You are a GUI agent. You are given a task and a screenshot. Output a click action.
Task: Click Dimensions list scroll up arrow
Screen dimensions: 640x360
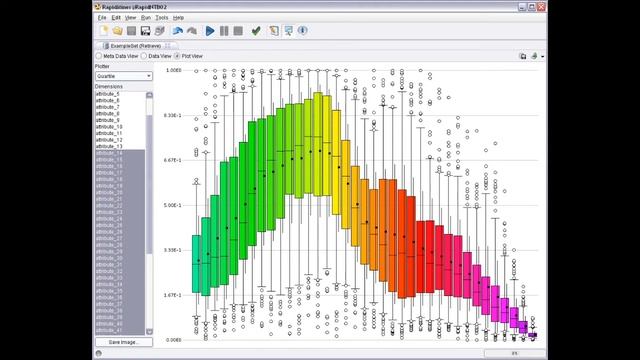click(149, 95)
